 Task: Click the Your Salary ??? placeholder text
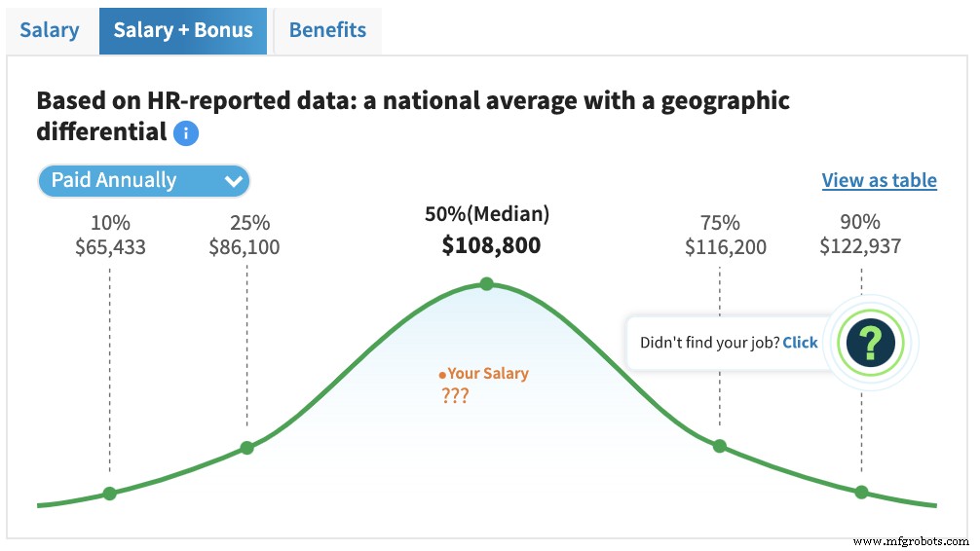455,395
